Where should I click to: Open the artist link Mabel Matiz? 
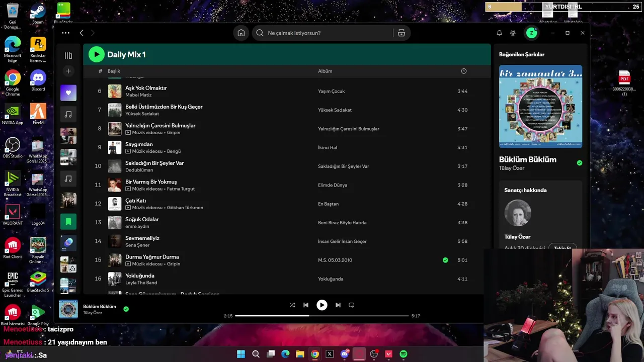138,95
